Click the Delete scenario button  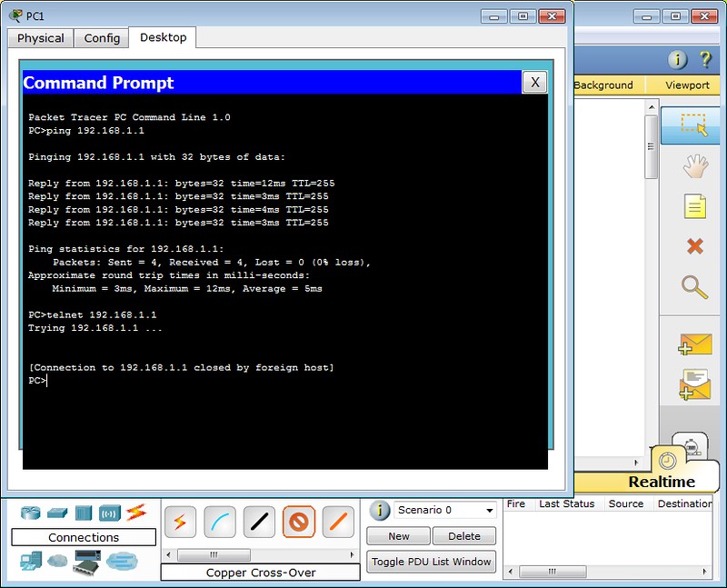click(464, 536)
